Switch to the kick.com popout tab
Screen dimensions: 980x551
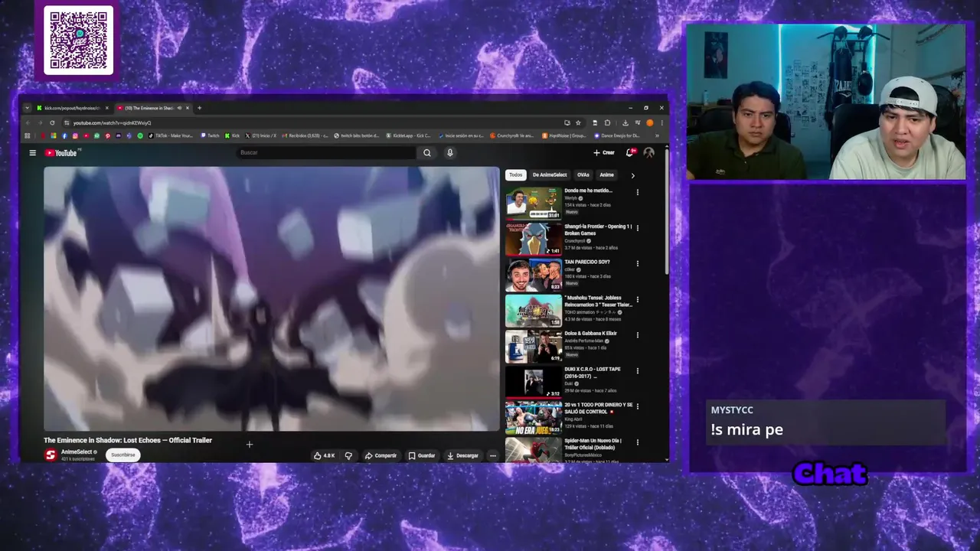(x=73, y=108)
